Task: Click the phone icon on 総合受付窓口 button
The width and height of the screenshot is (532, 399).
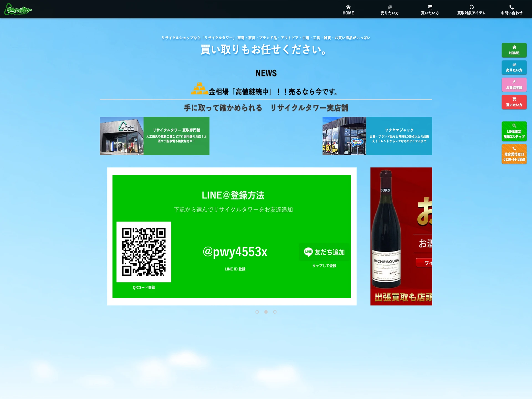Action: 514,148
